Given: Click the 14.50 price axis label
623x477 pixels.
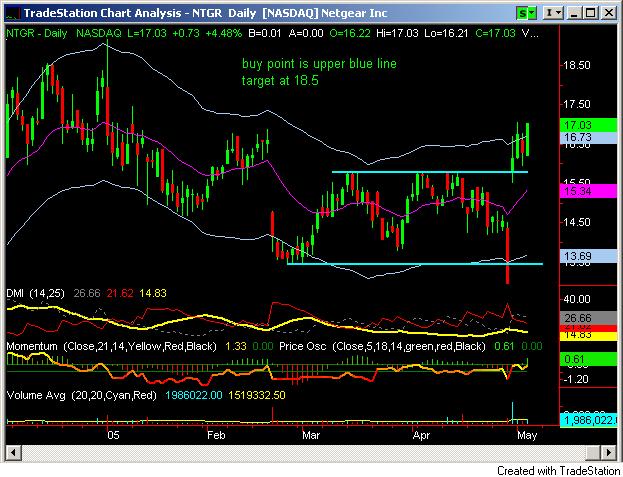Looking at the screenshot, I should click(577, 222).
